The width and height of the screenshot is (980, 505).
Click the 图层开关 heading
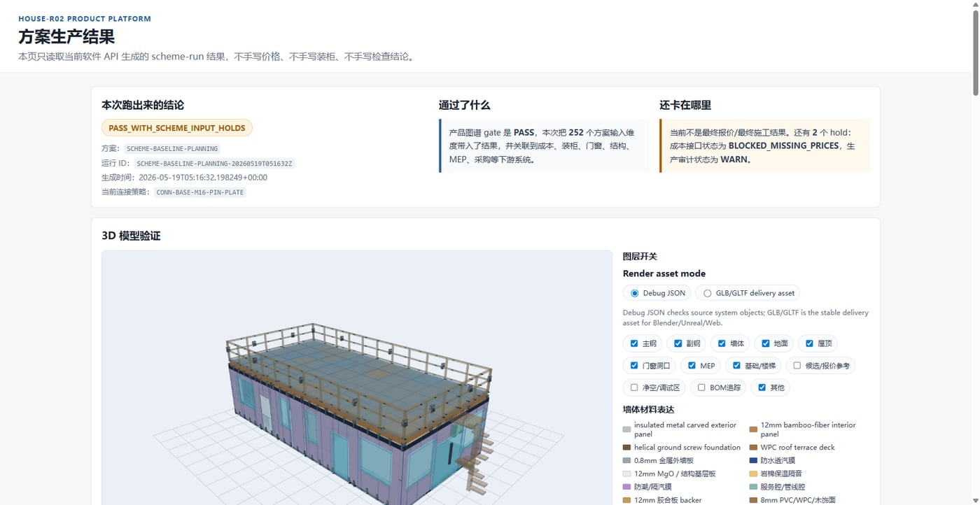coord(640,257)
